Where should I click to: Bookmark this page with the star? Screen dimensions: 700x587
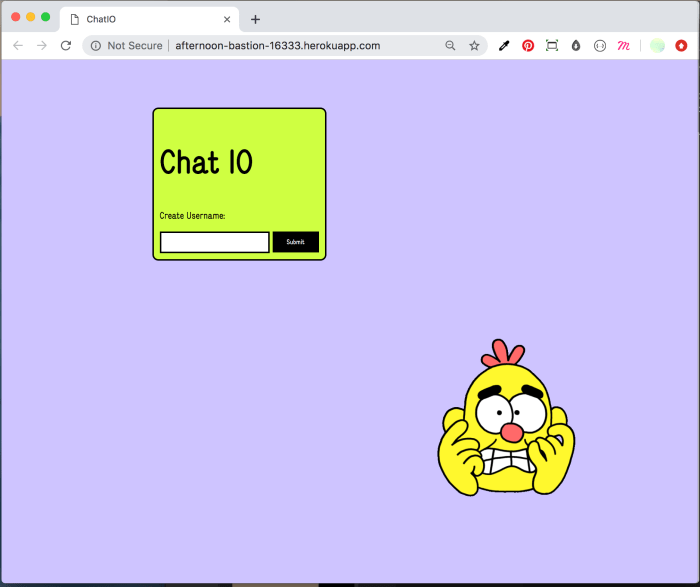[474, 46]
